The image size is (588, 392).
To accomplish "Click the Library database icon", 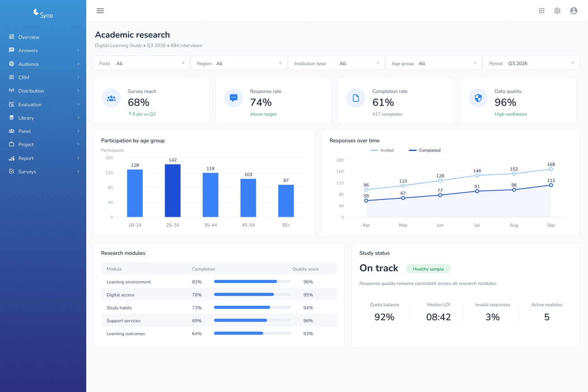I will (11, 118).
